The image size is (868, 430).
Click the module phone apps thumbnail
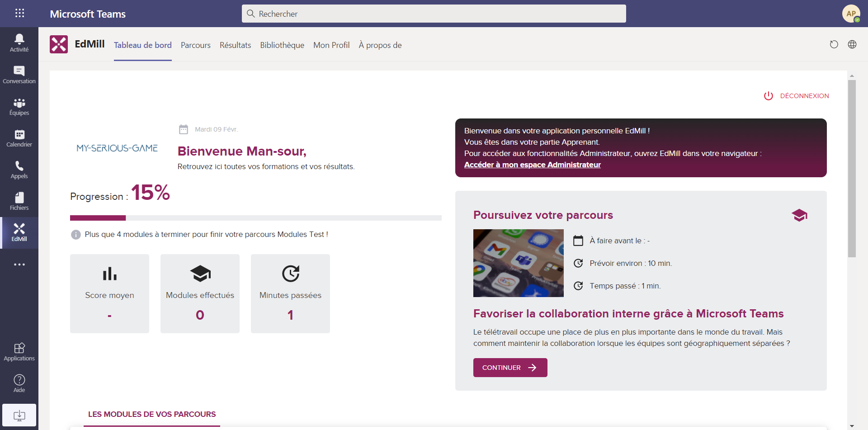click(x=519, y=263)
